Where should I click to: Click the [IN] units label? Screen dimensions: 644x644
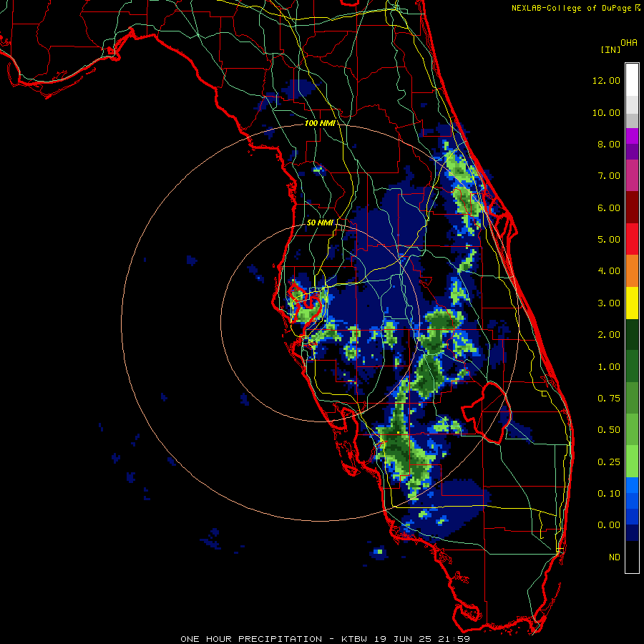[x=611, y=49]
